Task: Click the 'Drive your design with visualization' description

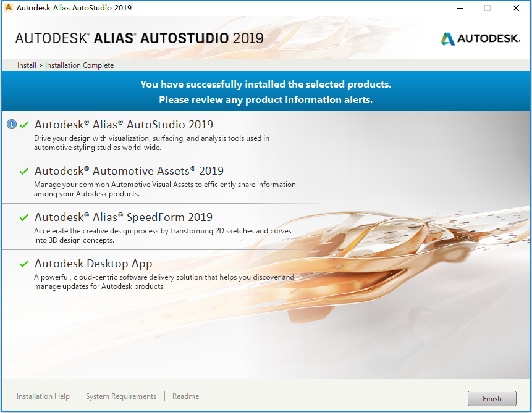Action: tap(151, 143)
